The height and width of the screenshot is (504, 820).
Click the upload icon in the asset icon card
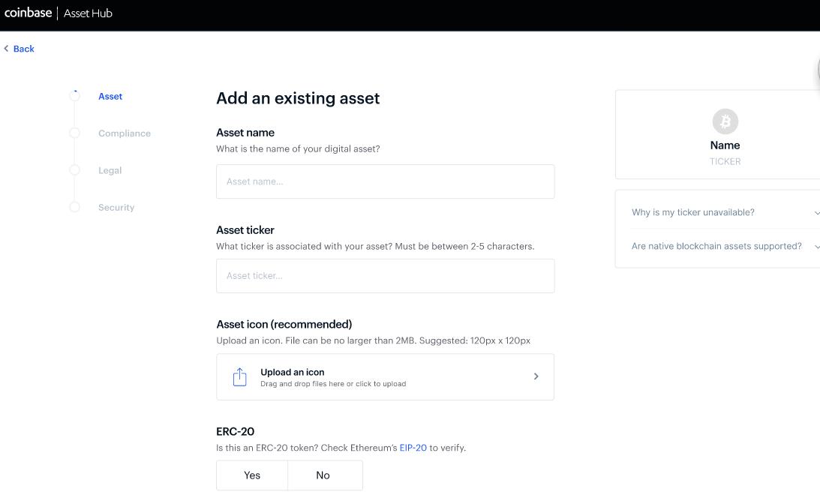(x=240, y=376)
